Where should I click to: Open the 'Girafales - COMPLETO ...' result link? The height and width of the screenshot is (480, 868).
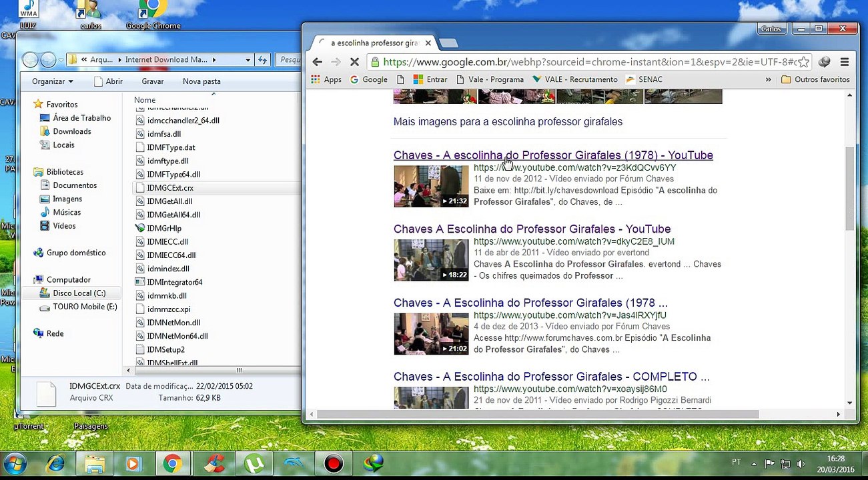coord(551,377)
